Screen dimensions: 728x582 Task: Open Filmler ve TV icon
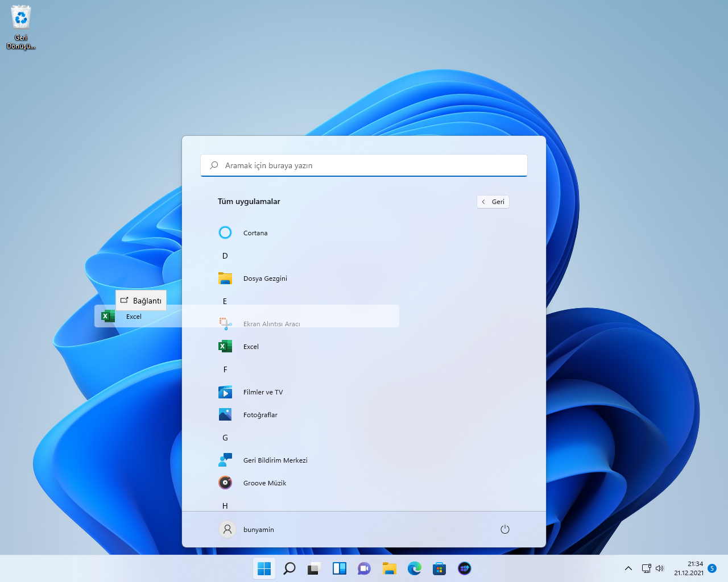[225, 392]
